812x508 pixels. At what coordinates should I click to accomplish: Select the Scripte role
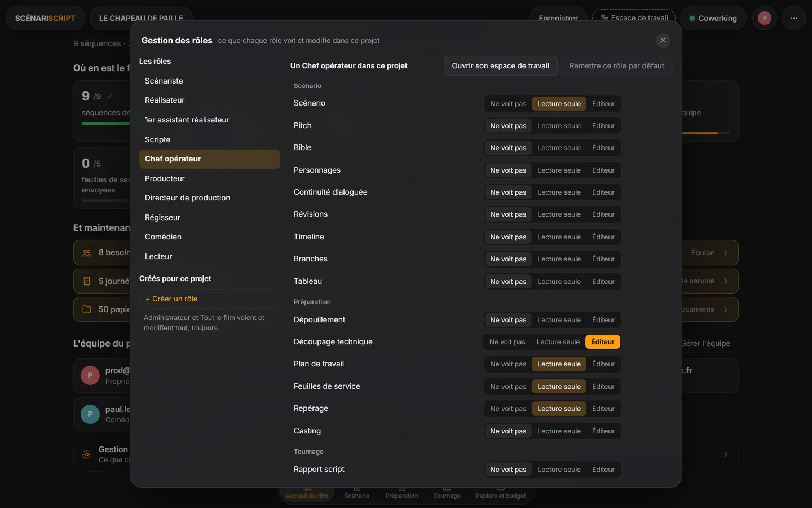(210, 139)
